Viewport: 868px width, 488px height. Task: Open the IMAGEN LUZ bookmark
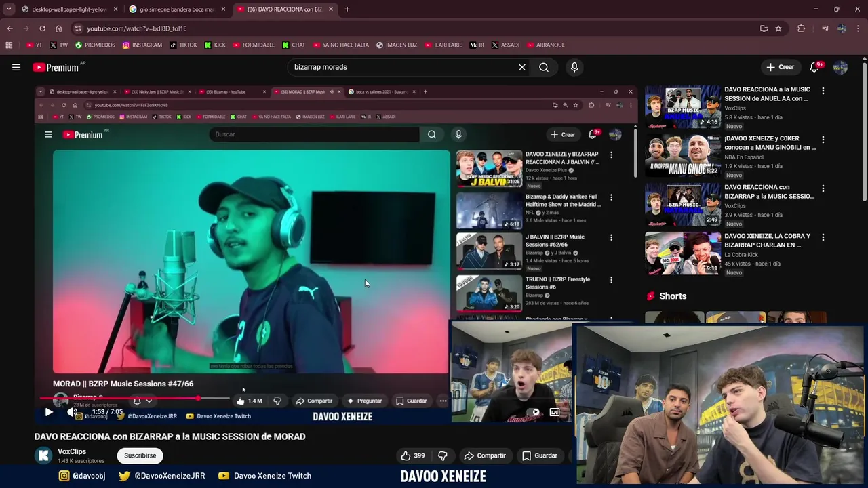coord(397,45)
